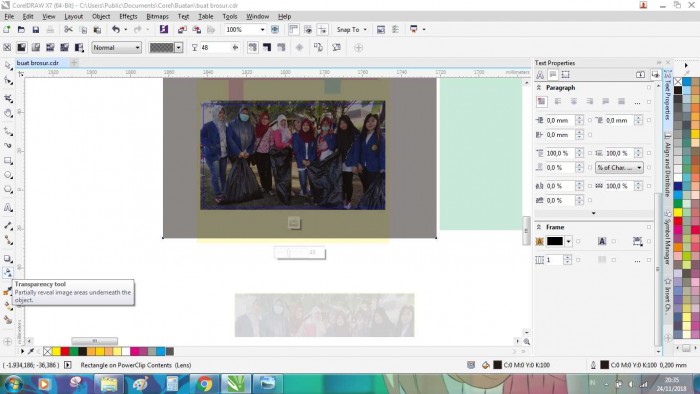This screenshot has width=700, height=394.
Task: Open Frame tab icon in Text Properties
Action: [x=566, y=75]
